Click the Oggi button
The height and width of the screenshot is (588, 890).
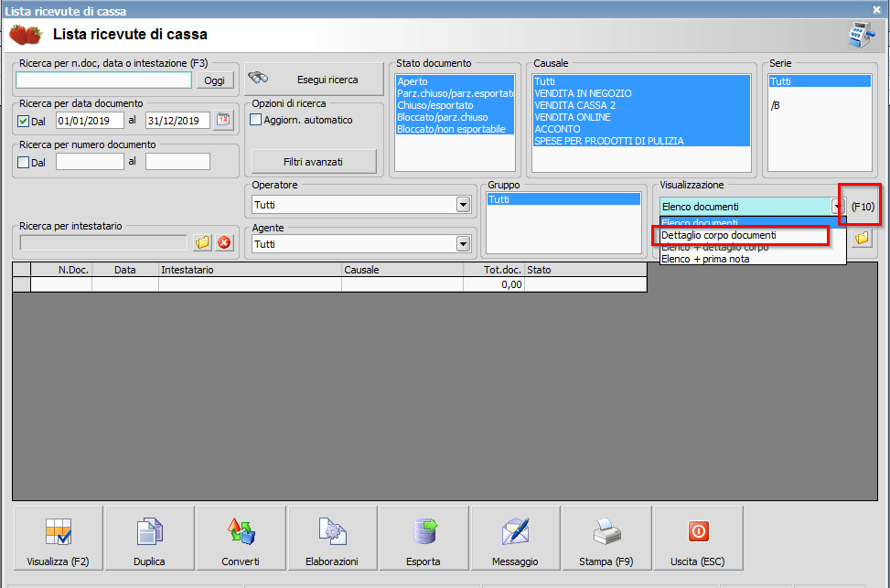click(215, 80)
